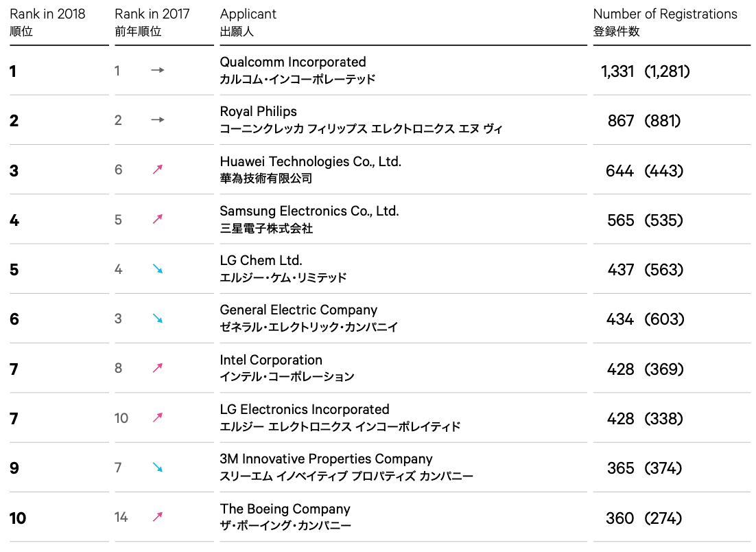Click 'Number of Registrations' column header
This screenshot has width=756, height=552.
(665, 14)
